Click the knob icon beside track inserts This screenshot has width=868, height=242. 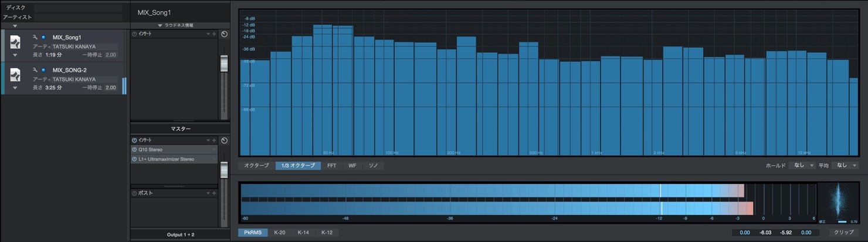[224, 34]
